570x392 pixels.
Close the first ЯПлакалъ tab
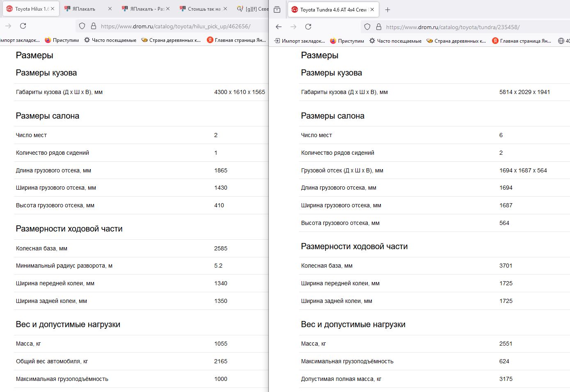(110, 9)
